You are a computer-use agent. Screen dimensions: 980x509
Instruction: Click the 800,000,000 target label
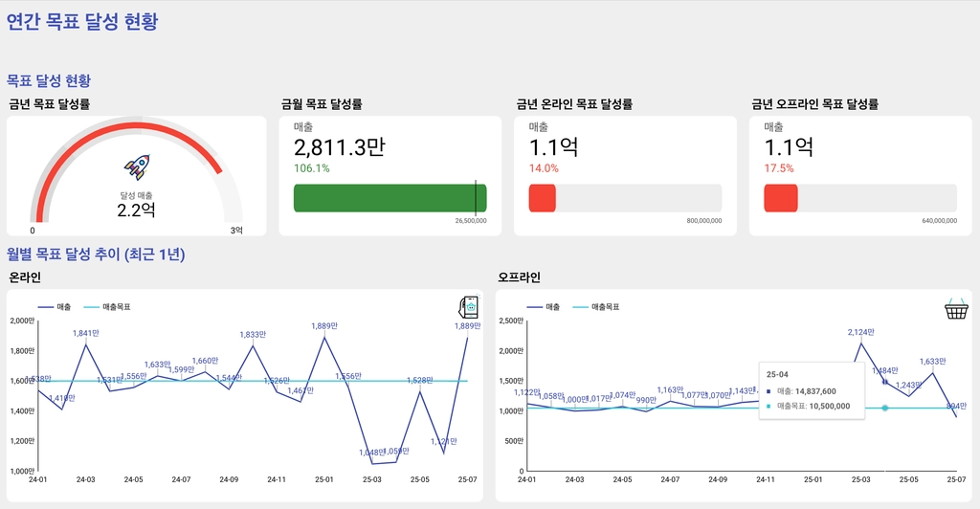click(x=704, y=220)
